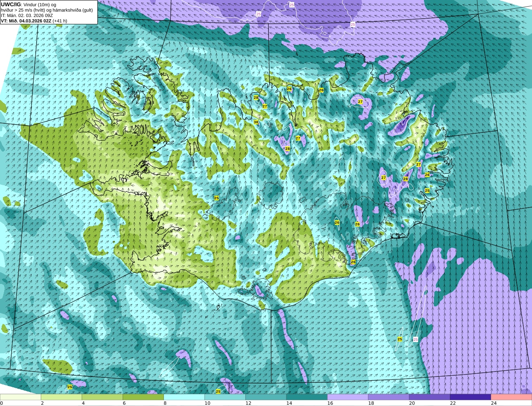Image resolution: width=532 pixels, height=406 pixels.
Task: Click the legend tick number '12'
Action: 248,403
